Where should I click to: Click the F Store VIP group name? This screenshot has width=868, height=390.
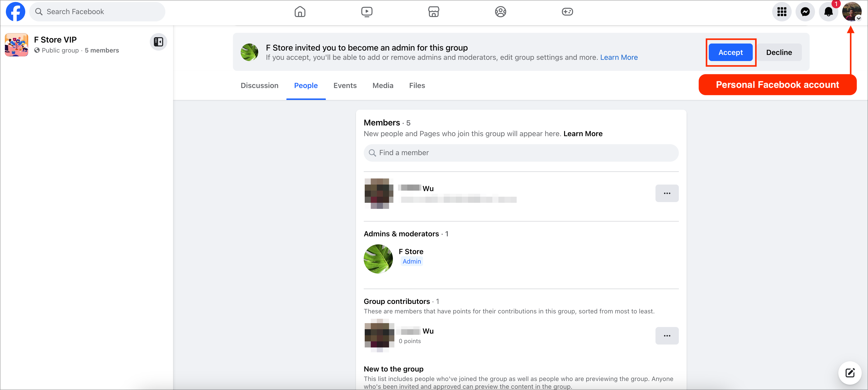(55, 40)
